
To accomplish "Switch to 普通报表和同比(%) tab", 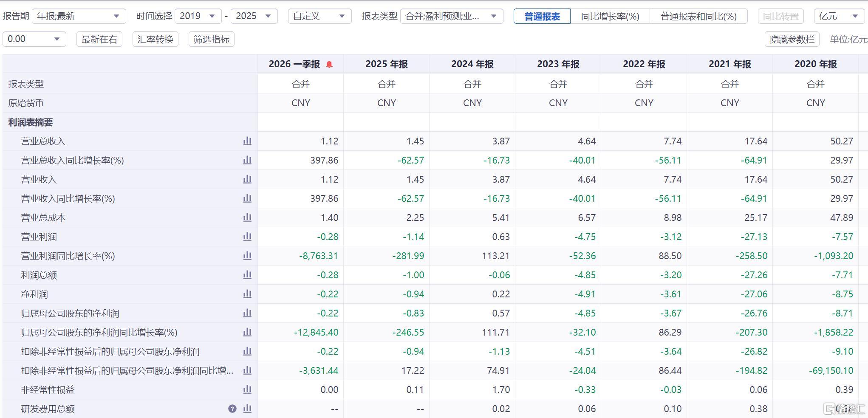I will [x=698, y=17].
